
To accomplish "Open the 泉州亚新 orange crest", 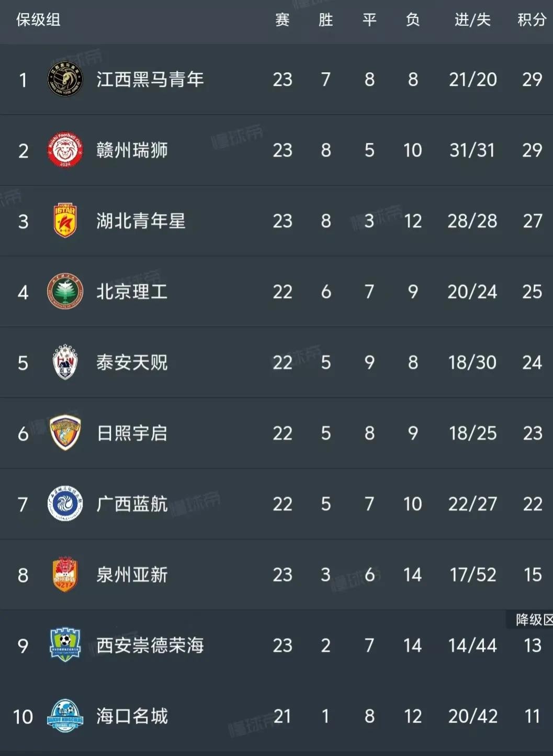I will click(65, 574).
